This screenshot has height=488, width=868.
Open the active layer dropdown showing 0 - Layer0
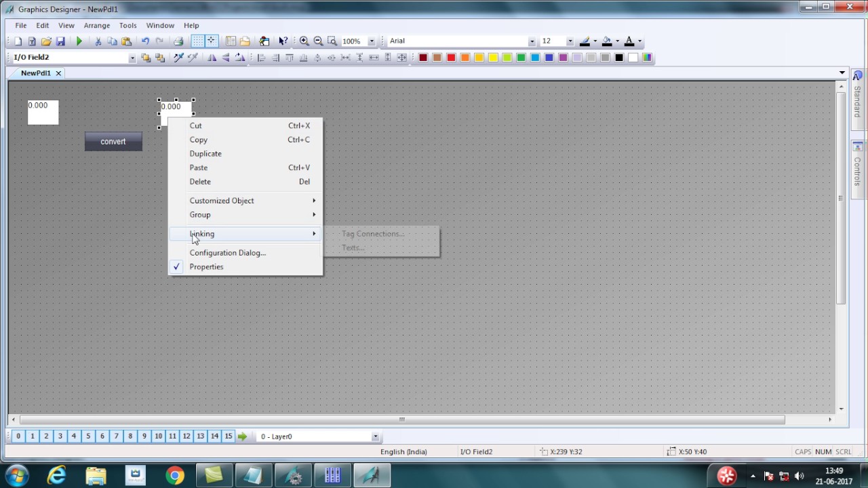[375, 436]
